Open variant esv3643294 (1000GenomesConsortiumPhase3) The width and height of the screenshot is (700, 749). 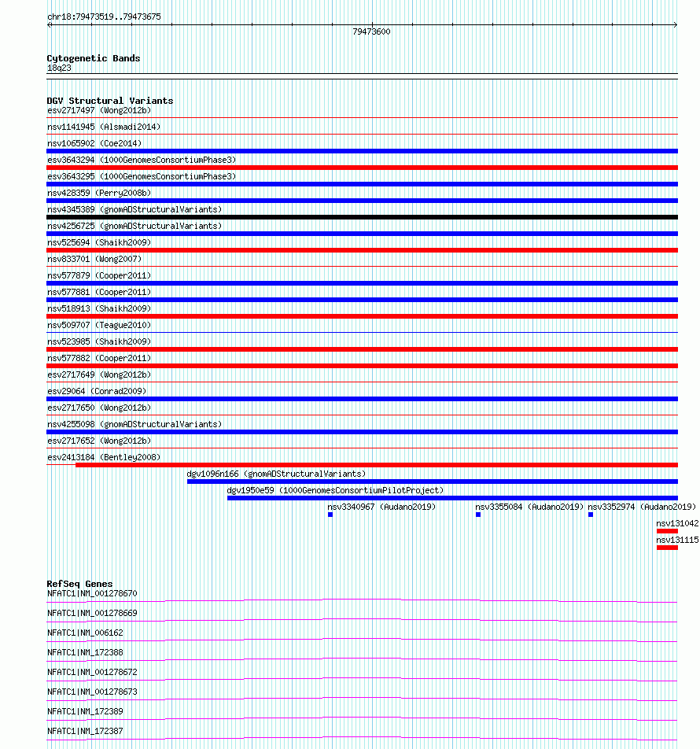click(142, 160)
